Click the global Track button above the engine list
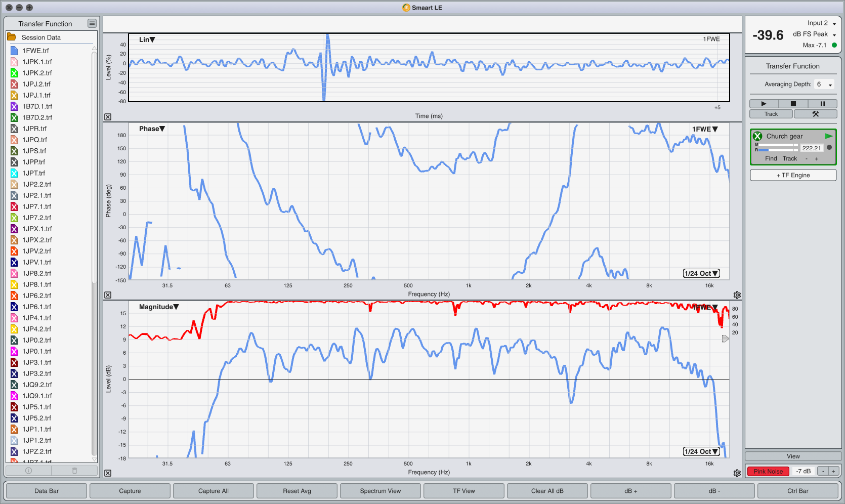The width and height of the screenshot is (845, 504). [771, 114]
